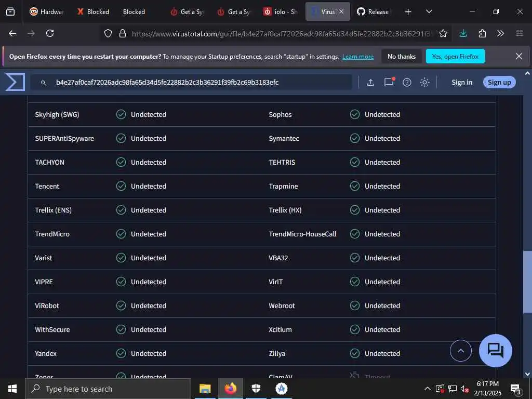
Task: Bookmark this page with star icon
Action: pos(443,33)
